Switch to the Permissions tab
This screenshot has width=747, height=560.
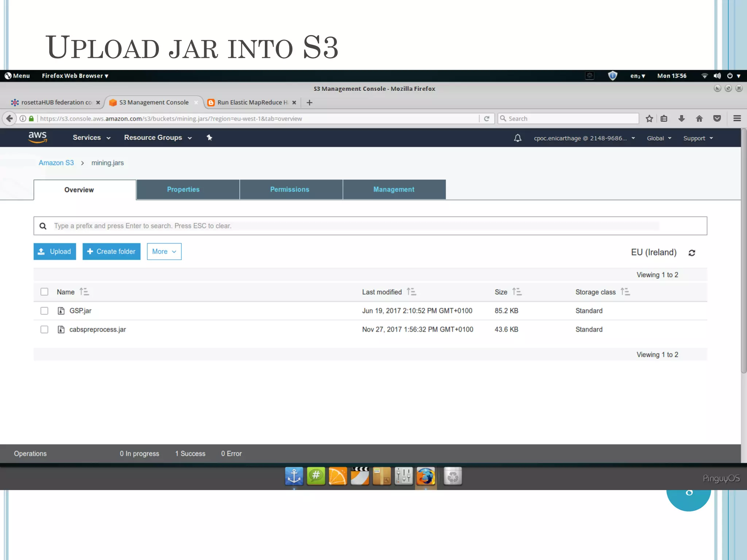pos(291,190)
